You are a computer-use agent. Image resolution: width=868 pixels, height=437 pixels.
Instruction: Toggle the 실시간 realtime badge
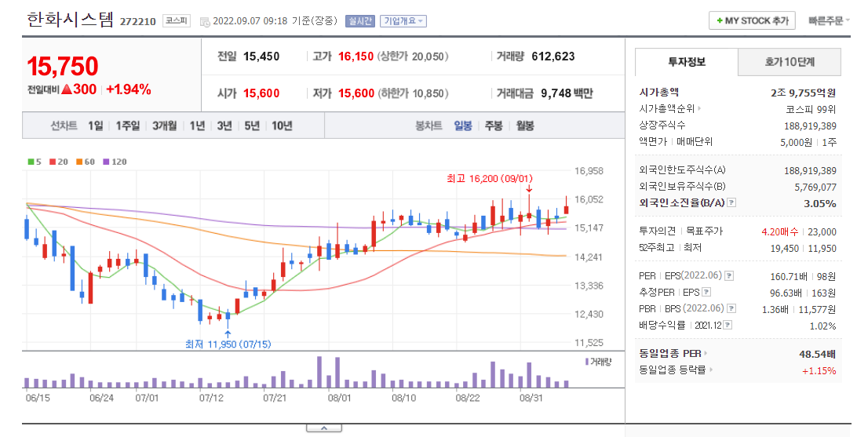[359, 21]
